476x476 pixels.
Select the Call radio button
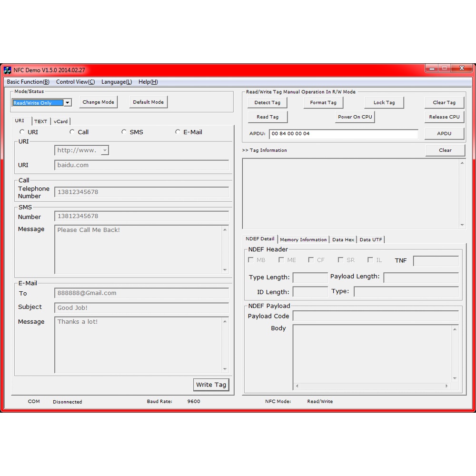(72, 132)
